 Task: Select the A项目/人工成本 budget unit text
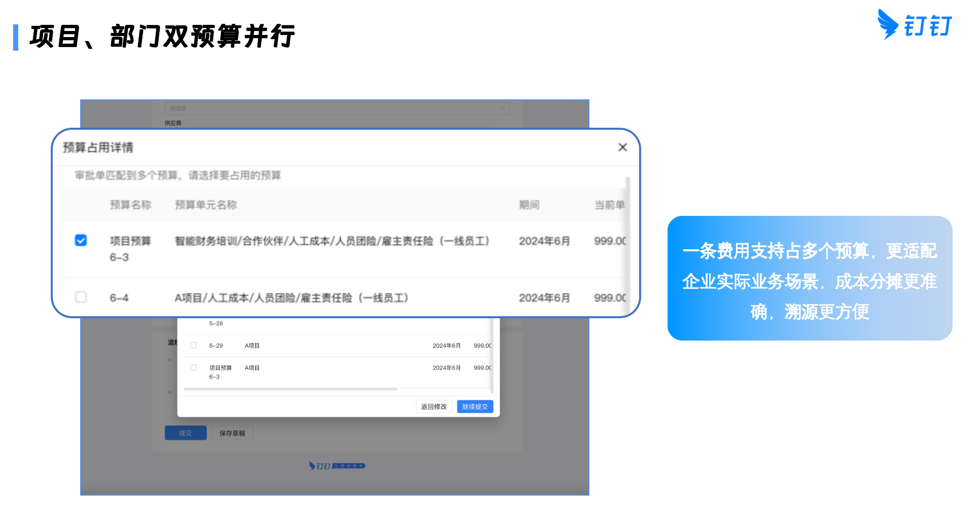tap(292, 298)
